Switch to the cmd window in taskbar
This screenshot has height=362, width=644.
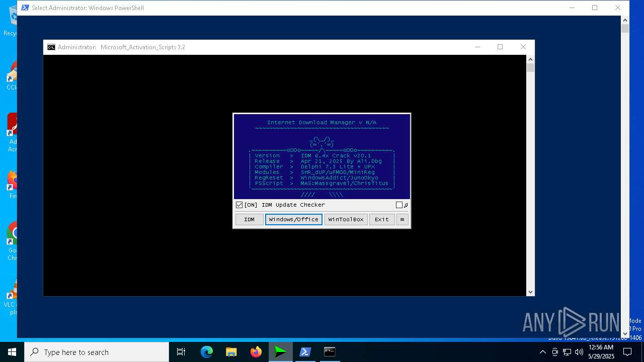pyautogui.click(x=330, y=352)
